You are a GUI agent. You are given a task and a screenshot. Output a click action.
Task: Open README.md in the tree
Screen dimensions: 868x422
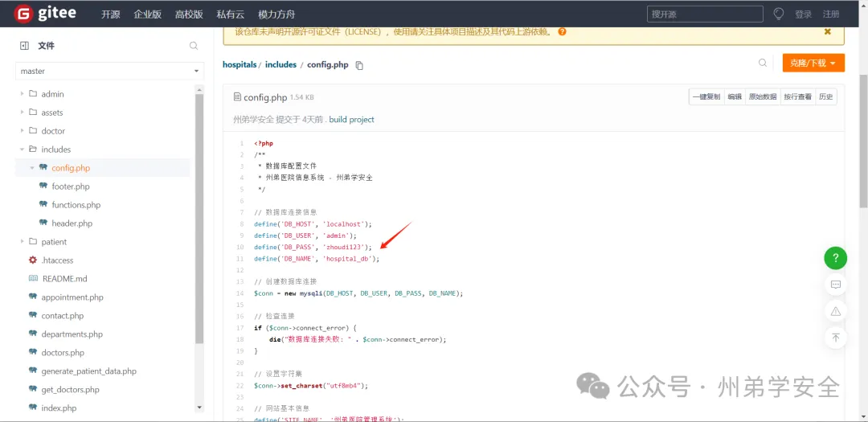point(64,279)
